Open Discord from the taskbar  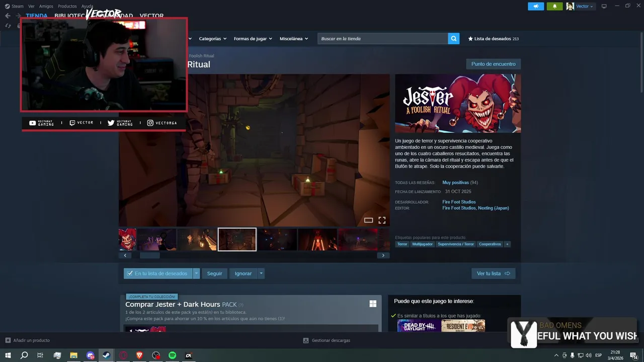tap(90, 355)
